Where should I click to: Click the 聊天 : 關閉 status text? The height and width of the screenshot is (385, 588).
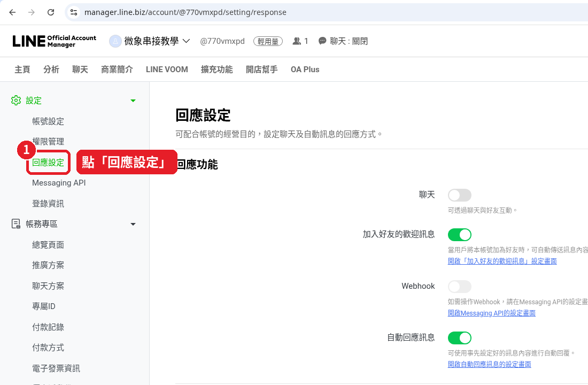click(x=349, y=41)
